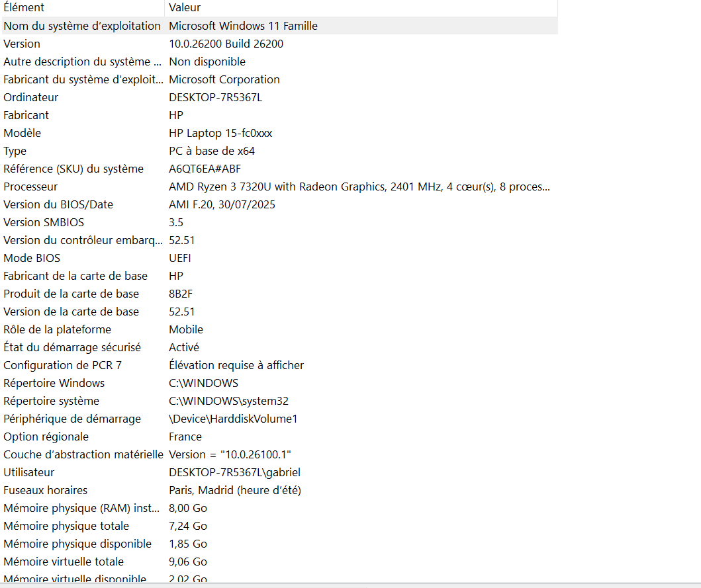Click the Élément column header

point(83,7)
